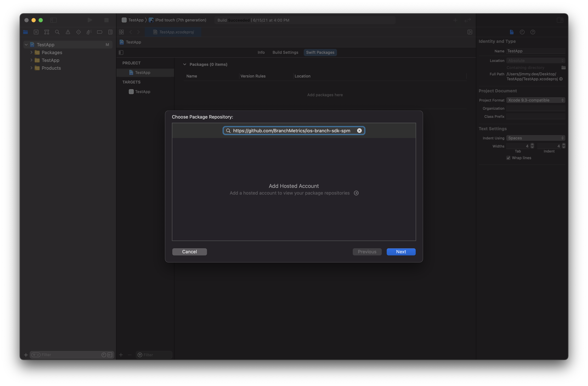Image resolution: width=588 pixels, height=386 pixels.
Task: Click the add editor split icon
Action: click(470, 32)
